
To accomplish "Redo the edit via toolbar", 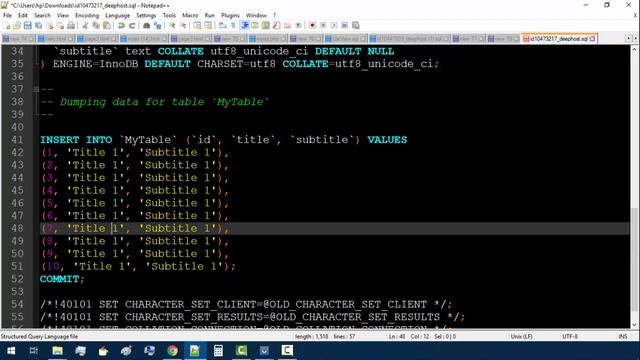I will click(132, 25).
